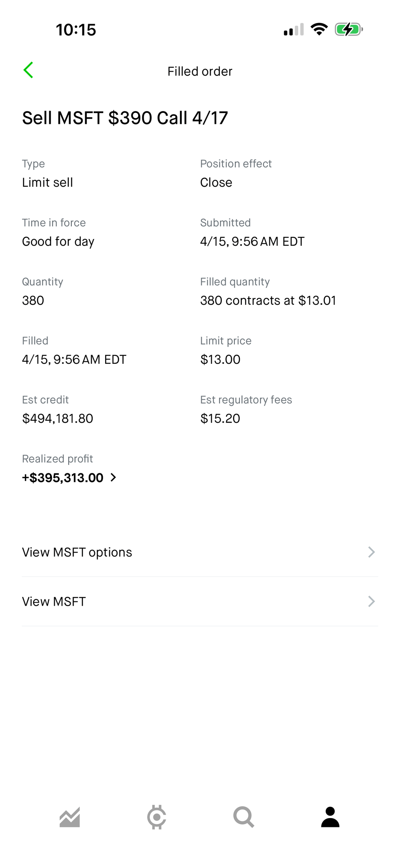Open the View MSFT row

54,602
